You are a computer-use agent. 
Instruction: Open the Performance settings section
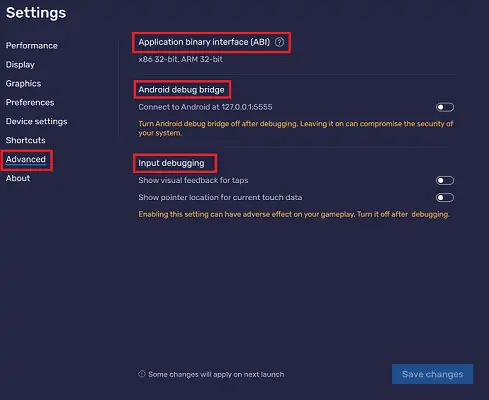32,46
